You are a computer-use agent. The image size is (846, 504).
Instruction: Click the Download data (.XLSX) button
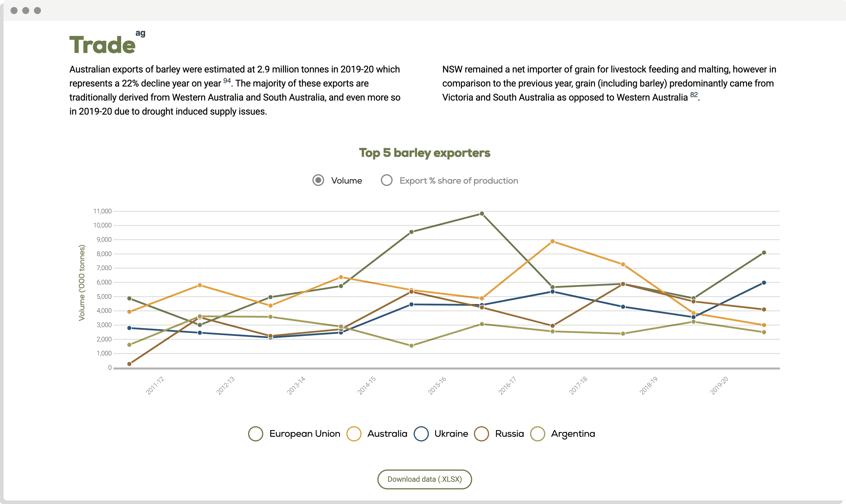[x=424, y=479]
